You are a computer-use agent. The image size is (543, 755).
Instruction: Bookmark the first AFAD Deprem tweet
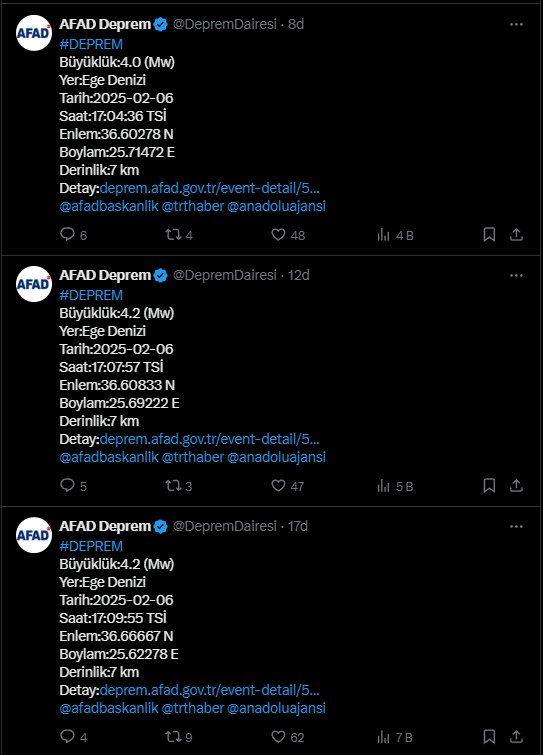489,234
